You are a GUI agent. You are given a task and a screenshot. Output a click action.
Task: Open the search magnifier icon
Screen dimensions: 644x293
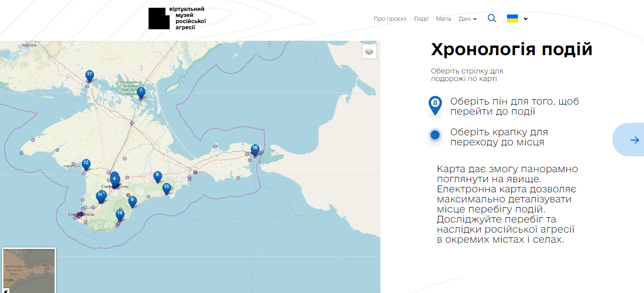click(x=492, y=19)
